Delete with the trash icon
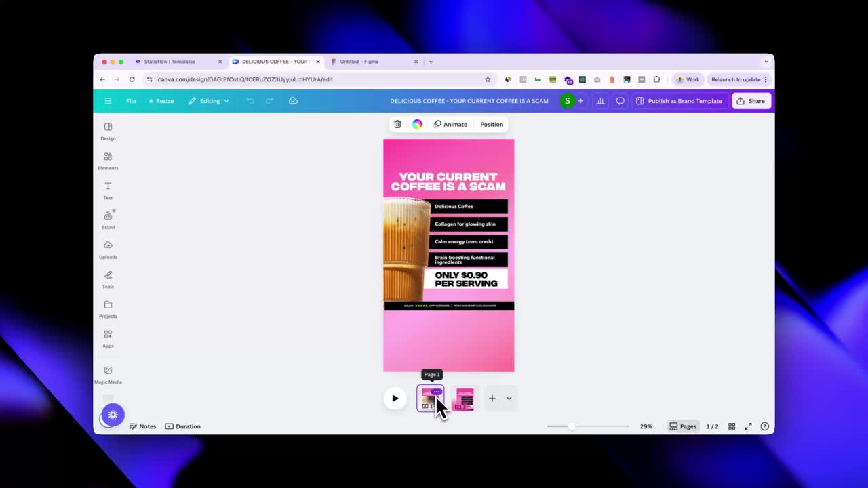 tap(397, 124)
